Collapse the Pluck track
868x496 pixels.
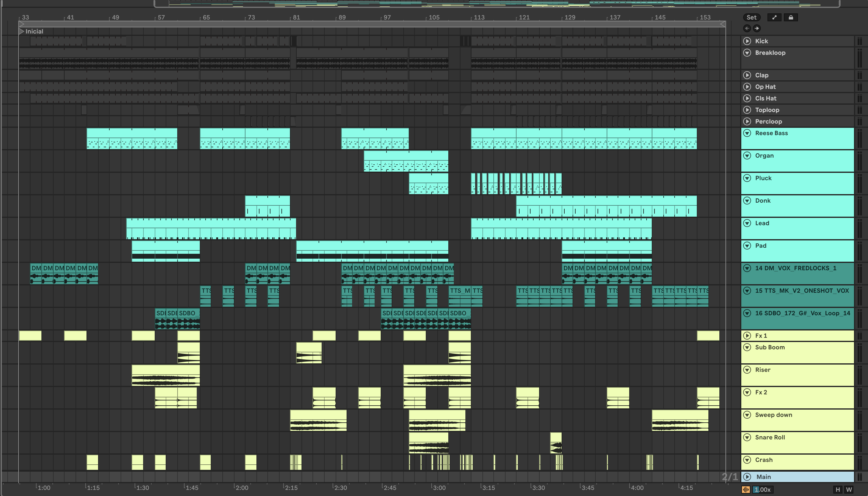(747, 178)
